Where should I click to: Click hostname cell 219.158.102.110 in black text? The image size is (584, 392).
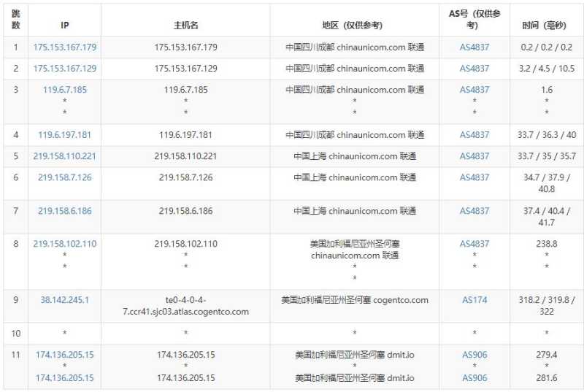(186, 244)
